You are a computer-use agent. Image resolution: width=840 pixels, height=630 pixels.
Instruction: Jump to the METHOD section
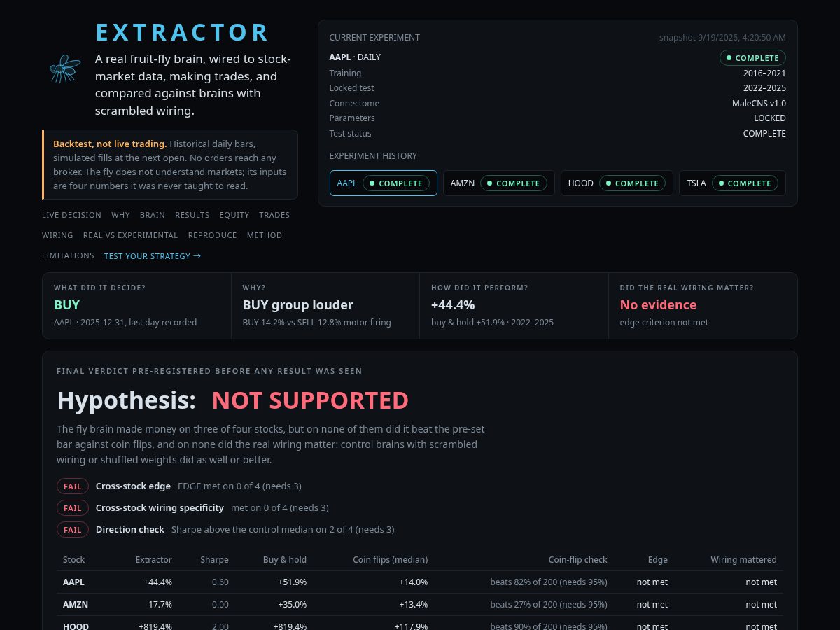pos(265,235)
